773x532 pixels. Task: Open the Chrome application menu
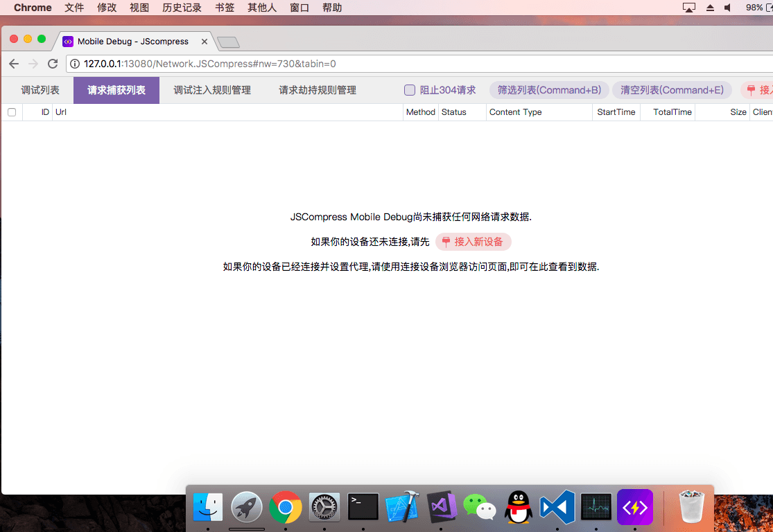33,8
